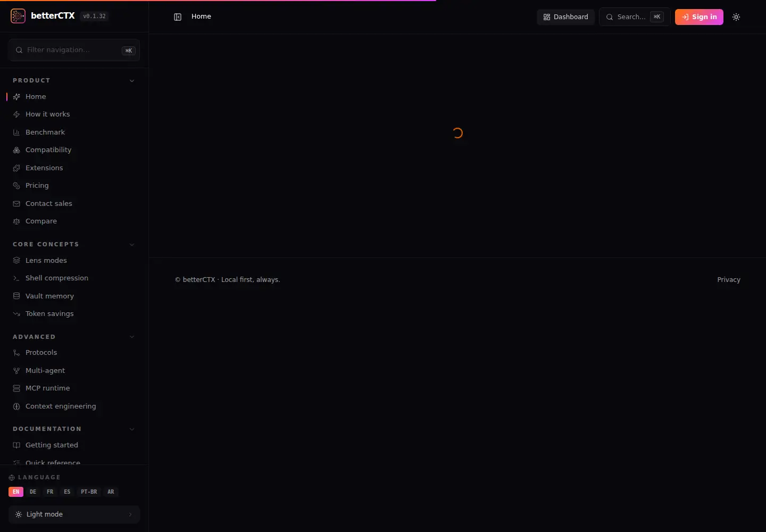This screenshot has height=532, width=766.
Task: Switch language to ES
Action: (x=67, y=492)
